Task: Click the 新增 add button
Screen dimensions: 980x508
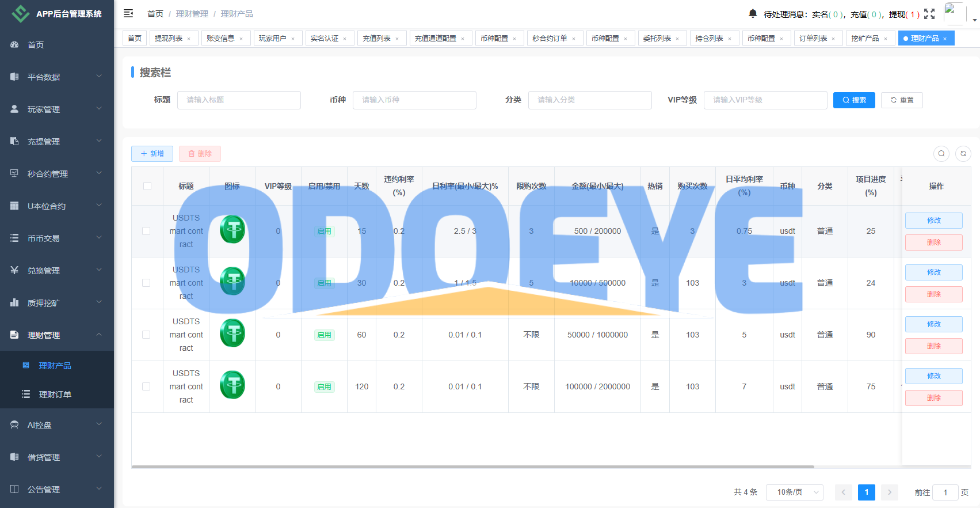Action: (152, 154)
